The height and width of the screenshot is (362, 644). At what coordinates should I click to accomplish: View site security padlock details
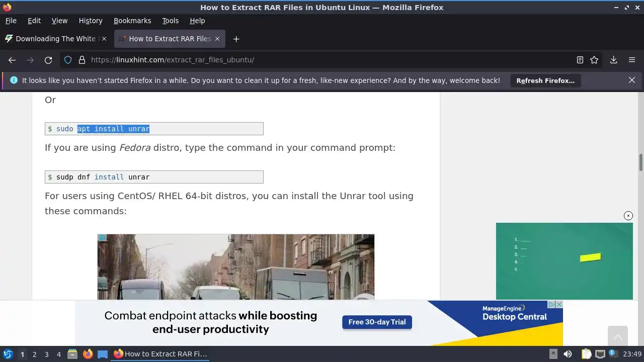tap(82, 60)
